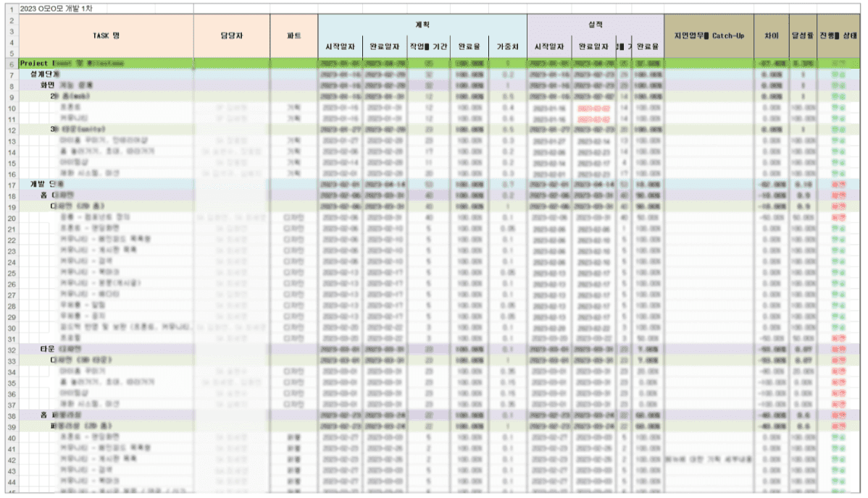Click the '달성률' column header
Screen dimensions: 868x498
point(803,36)
